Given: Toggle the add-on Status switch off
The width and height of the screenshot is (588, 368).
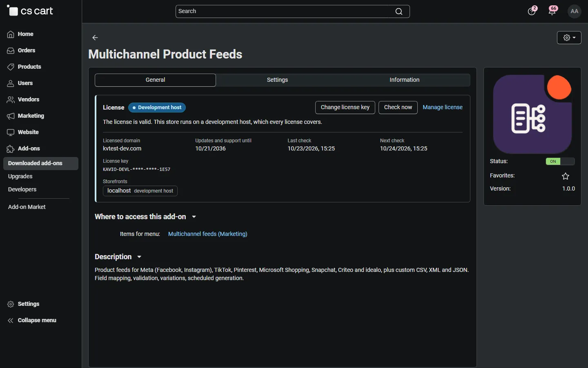Looking at the screenshot, I should [560, 162].
